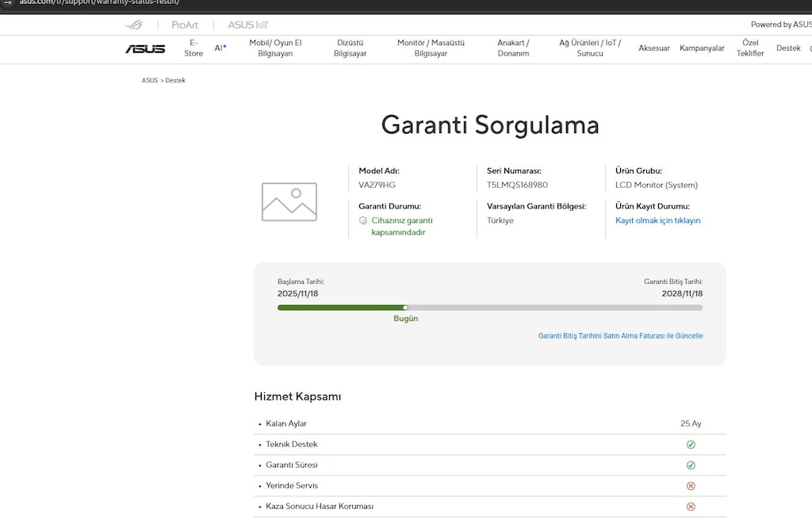Click the Destek breadcrumb link

175,80
